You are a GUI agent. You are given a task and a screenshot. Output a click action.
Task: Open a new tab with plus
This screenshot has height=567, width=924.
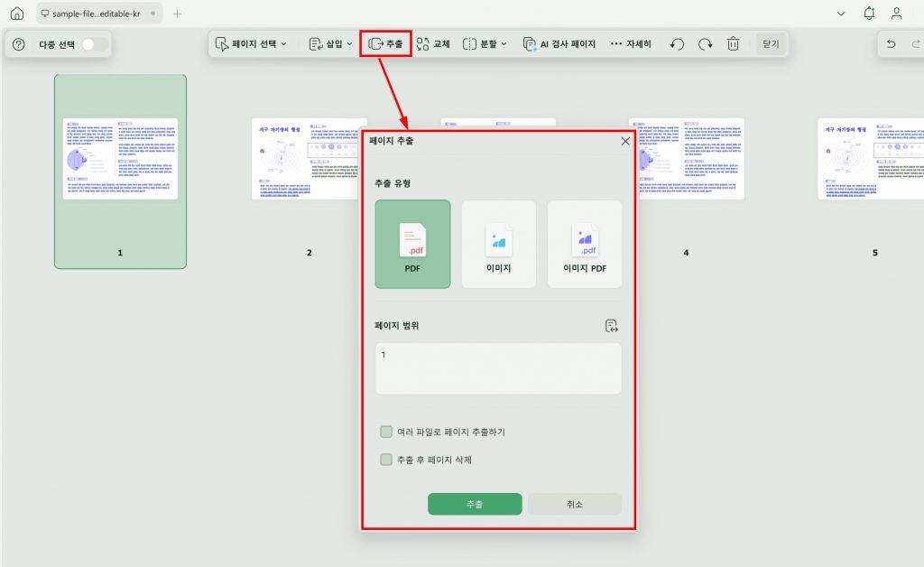coord(177,14)
